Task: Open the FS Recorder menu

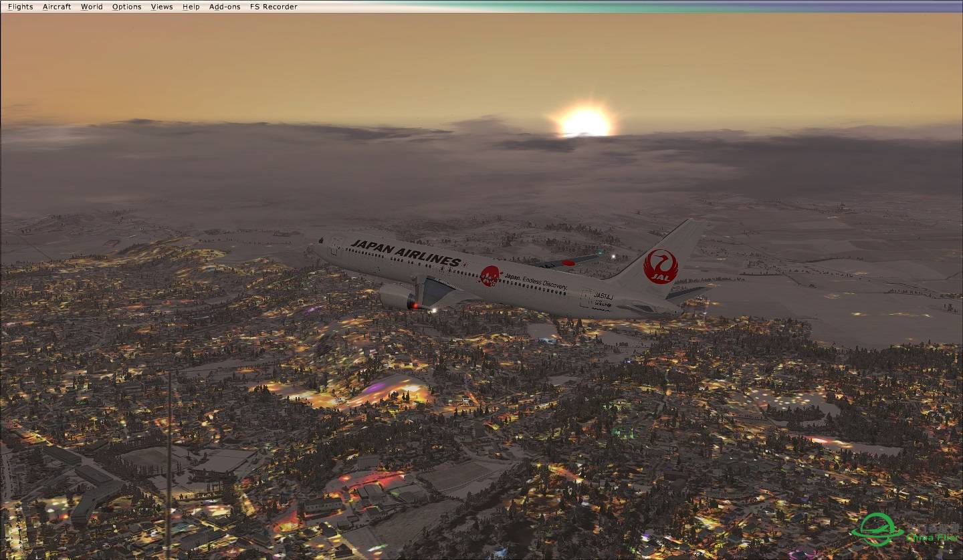Action: (274, 7)
